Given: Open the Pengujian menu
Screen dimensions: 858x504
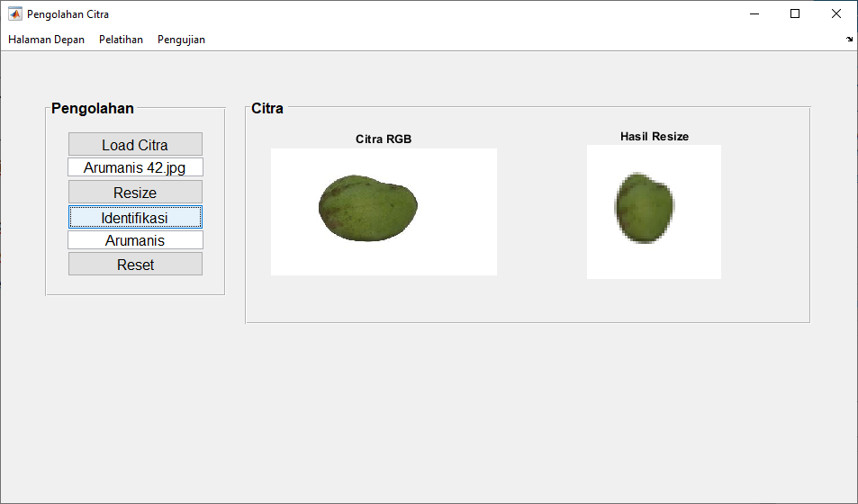Looking at the screenshot, I should 181,40.
